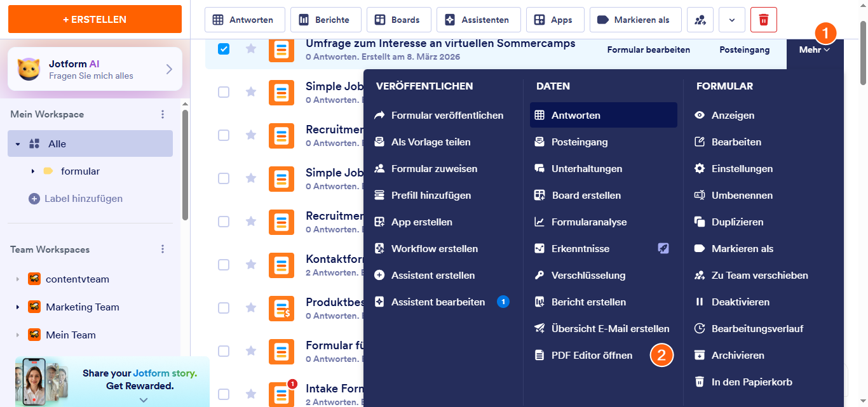Open 'Formular bearbeiten' for the Umfrage form
The width and height of the screenshot is (868, 407).
648,49
